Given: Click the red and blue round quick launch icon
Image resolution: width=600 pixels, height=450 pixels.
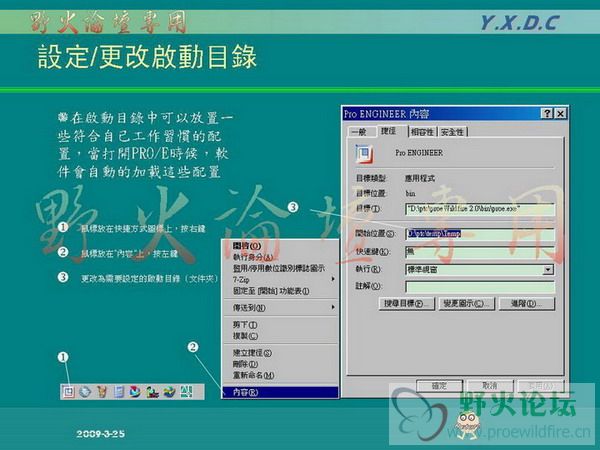Looking at the screenshot, I should pos(135,392).
